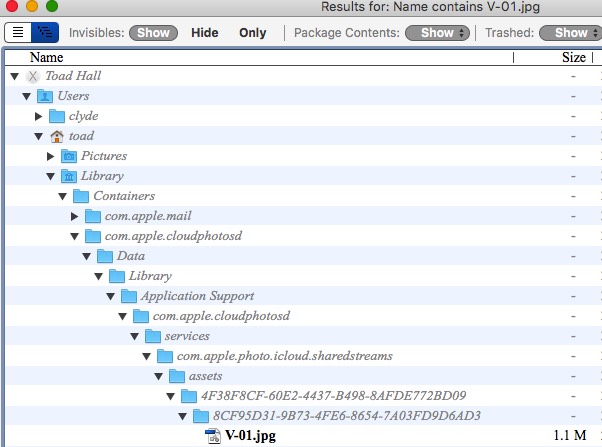Collapse the 8CF95D31-9B73-4FE6-8654-7A03FD9D6AD3 folder

point(183,416)
